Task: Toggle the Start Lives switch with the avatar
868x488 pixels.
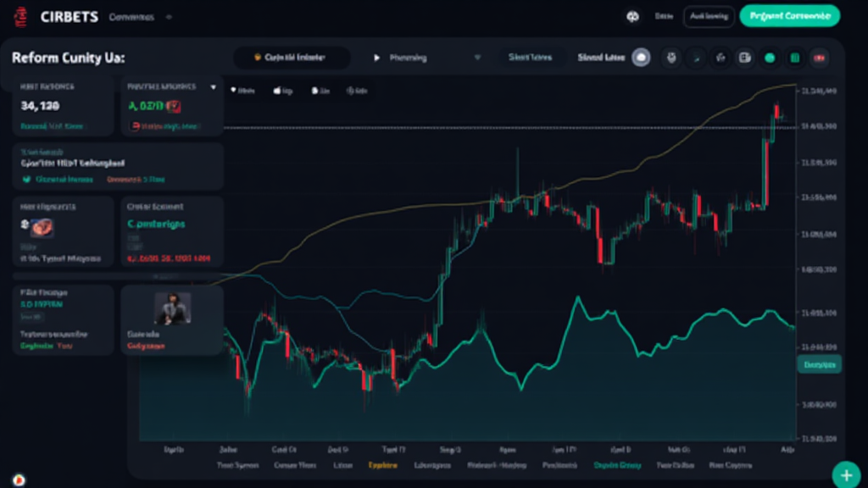Action: pos(640,58)
